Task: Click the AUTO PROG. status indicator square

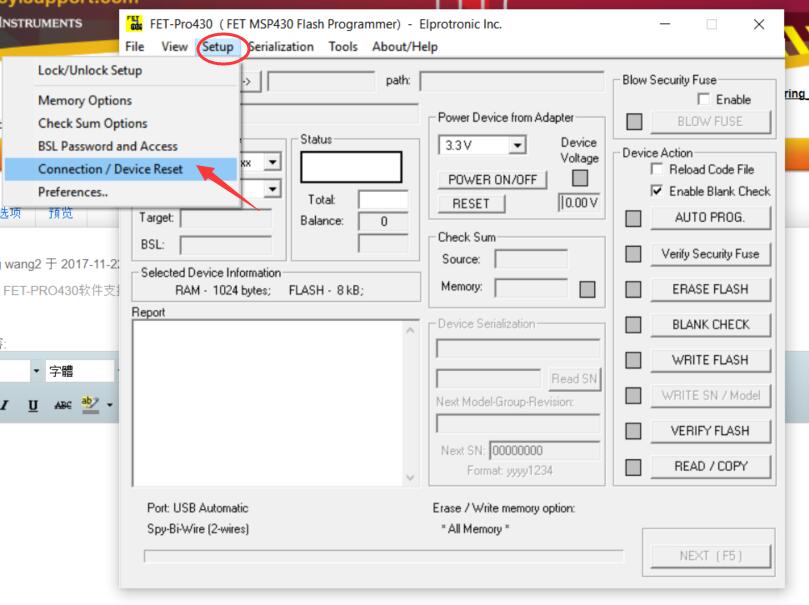Action: (x=633, y=218)
